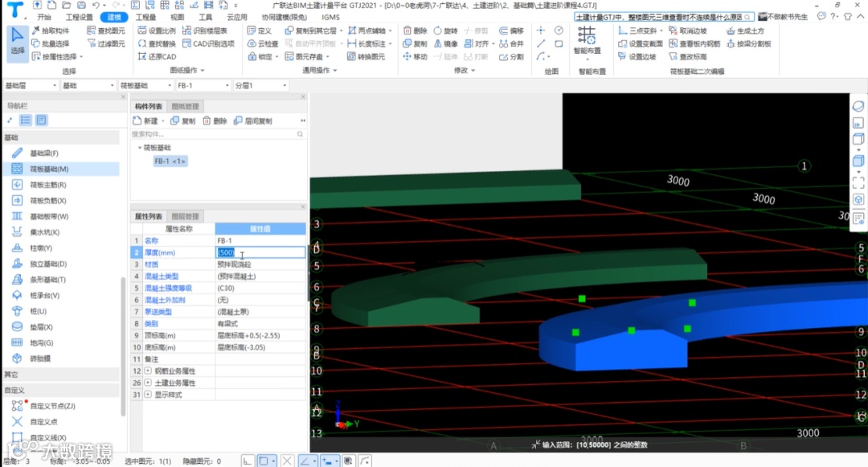Select the 移动 move tool
Image resolution: width=868 pixels, height=467 pixels.
[x=416, y=56]
